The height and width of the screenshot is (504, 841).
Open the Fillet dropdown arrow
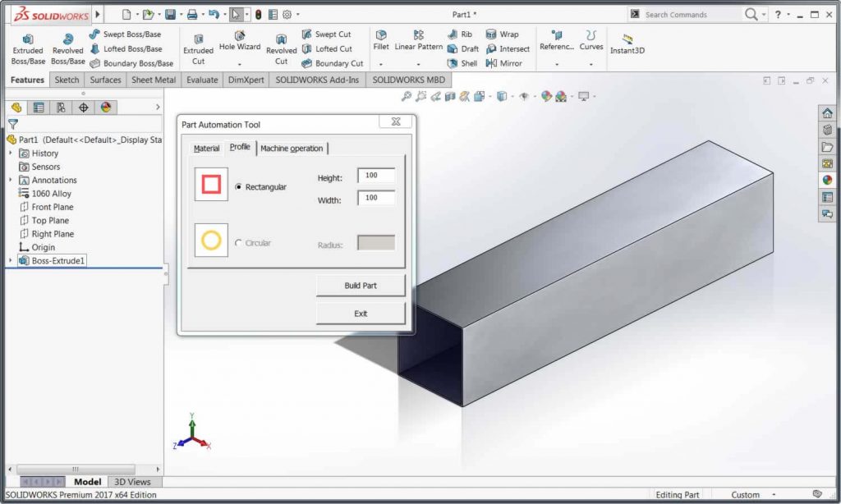381,64
